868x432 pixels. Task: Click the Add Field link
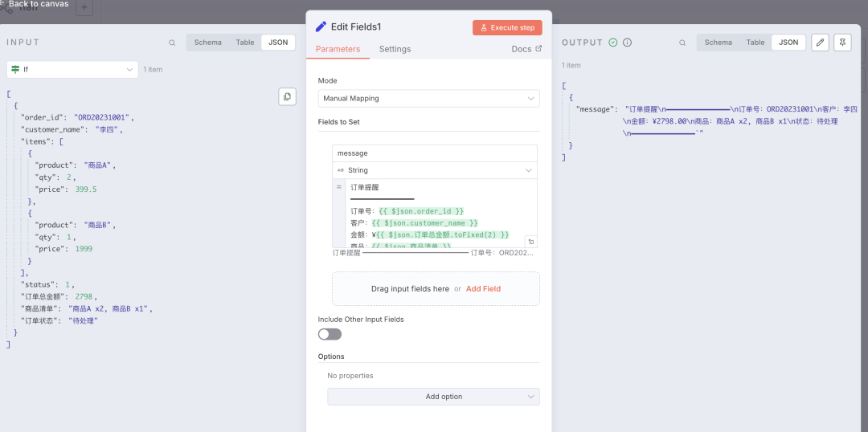pyautogui.click(x=483, y=289)
